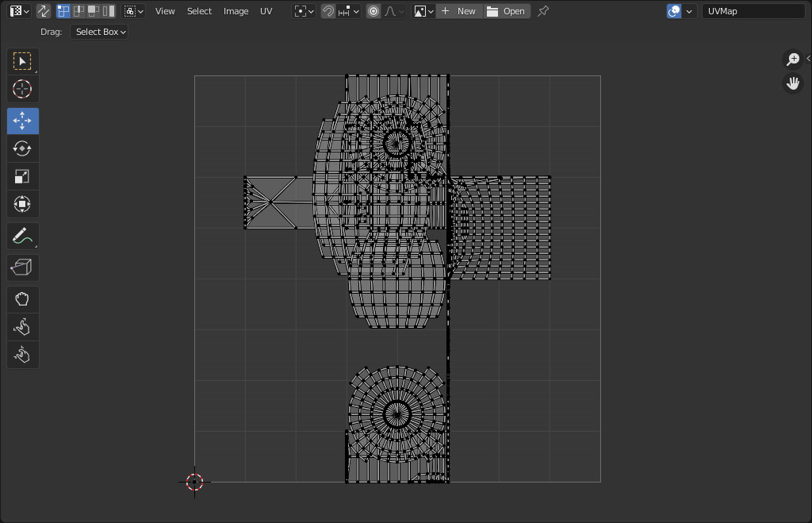Activate the 2D Cursor tool
This screenshot has height=523, width=812.
tap(22, 89)
